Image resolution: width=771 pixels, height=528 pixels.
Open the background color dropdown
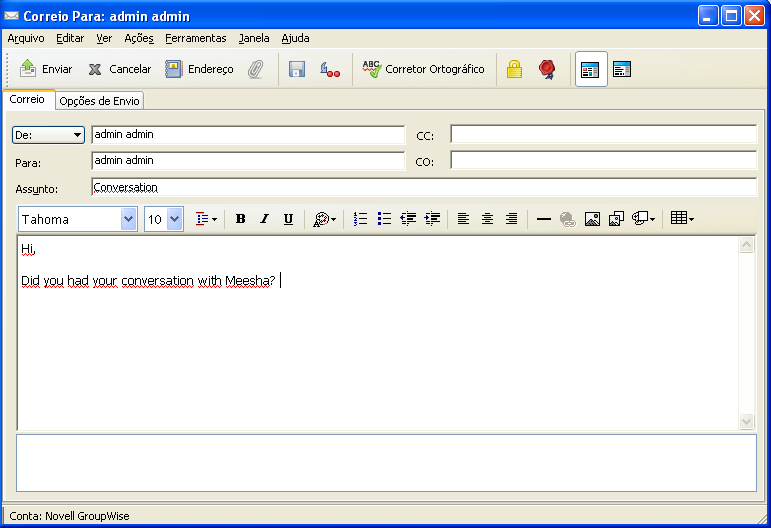643,219
